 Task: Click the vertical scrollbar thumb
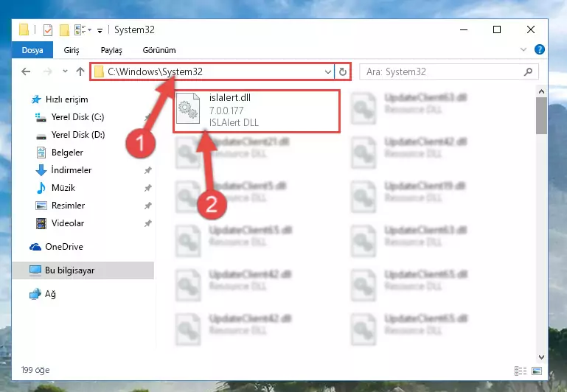[x=541, y=116]
